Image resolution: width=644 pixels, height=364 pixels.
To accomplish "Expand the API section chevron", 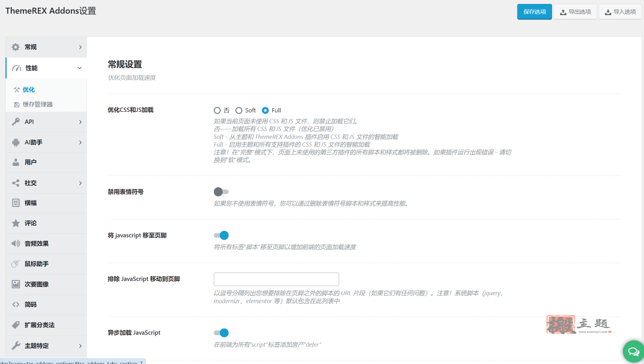I will [x=80, y=122].
